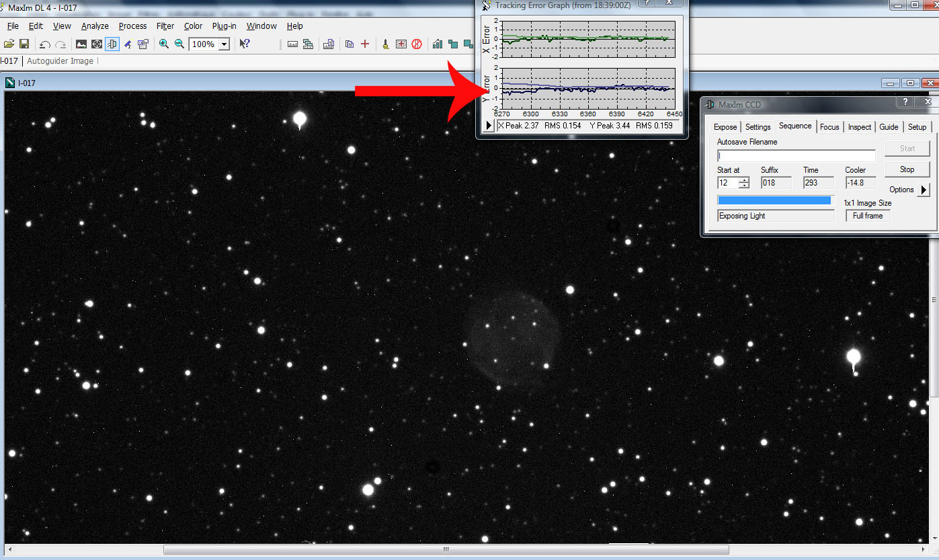Click the X Peak 2.37 statistics readout

pyautogui.click(x=519, y=126)
